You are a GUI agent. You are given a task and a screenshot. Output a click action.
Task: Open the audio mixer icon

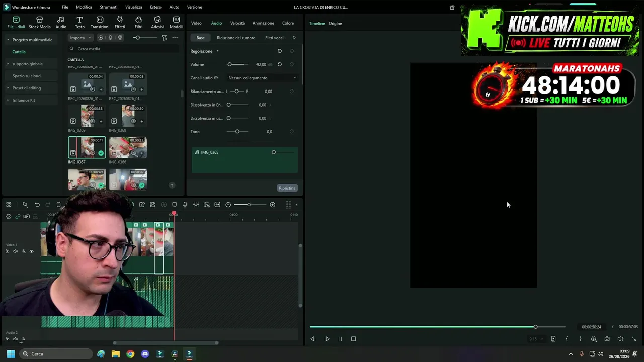[x=196, y=205]
